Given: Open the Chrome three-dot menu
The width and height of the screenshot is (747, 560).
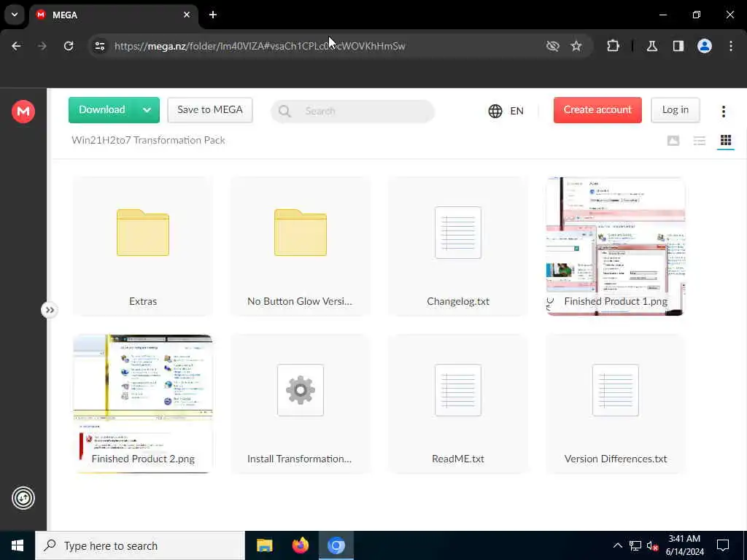Looking at the screenshot, I should (731, 46).
